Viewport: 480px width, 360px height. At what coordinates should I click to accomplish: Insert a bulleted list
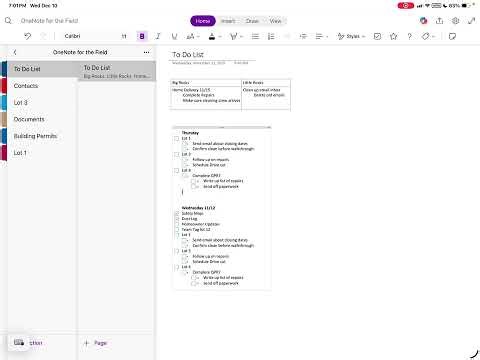point(255,36)
